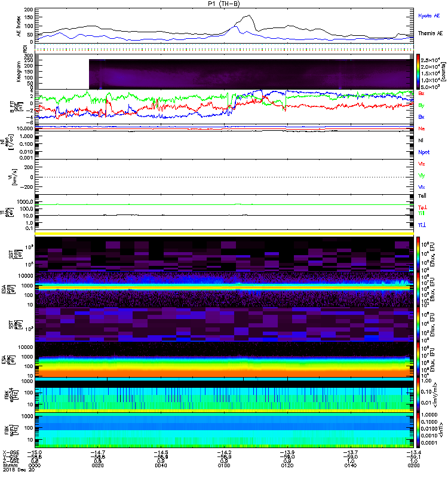The width and height of the screenshot is (448, 478).
Task: Click the hhmm row label
Action: click(9, 465)
